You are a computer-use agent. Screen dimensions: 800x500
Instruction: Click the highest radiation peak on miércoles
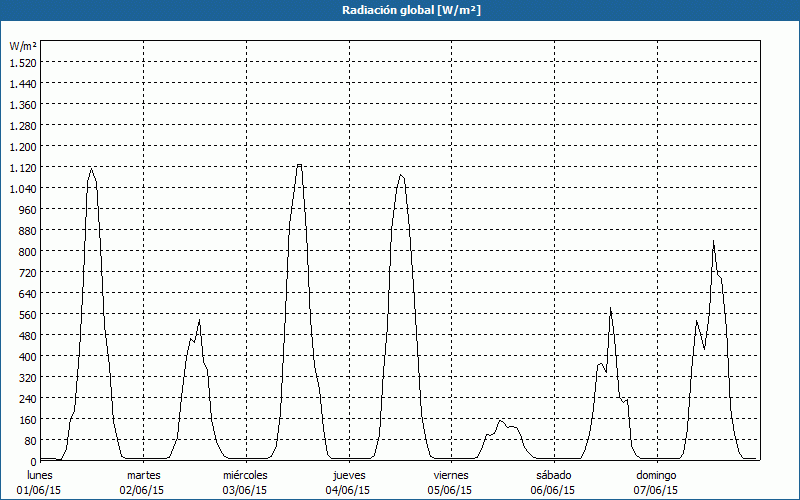pyautogui.click(x=299, y=165)
